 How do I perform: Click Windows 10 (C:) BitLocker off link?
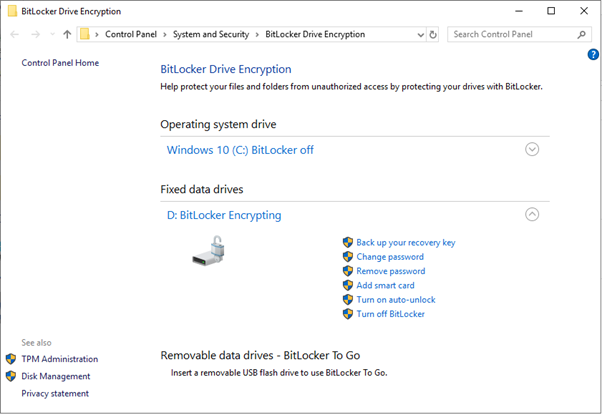click(240, 150)
